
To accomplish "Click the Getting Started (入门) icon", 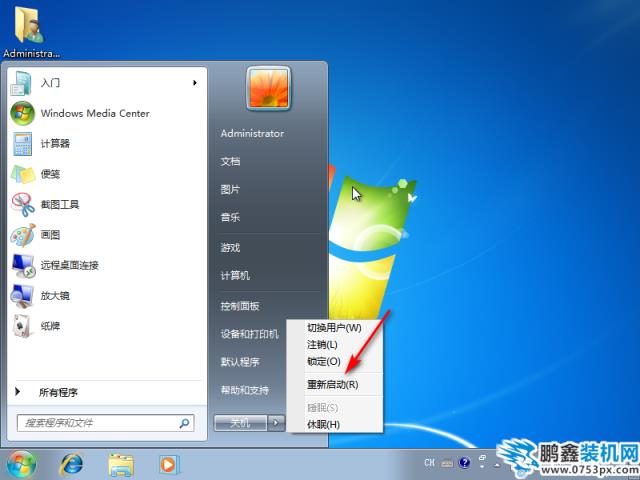I will point(21,83).
